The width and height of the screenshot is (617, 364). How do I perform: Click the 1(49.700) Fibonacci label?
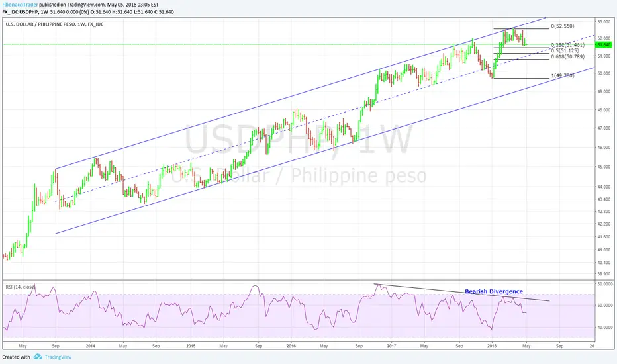(563, 75)
